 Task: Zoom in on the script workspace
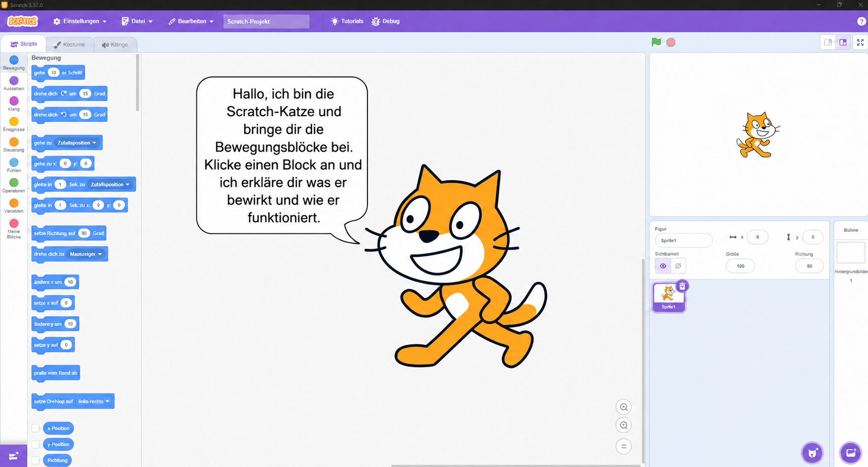(x=624, y=407)
